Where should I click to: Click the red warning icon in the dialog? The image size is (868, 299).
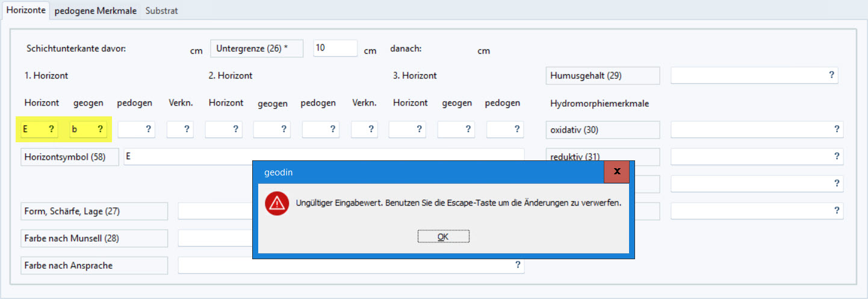[277, 203]
